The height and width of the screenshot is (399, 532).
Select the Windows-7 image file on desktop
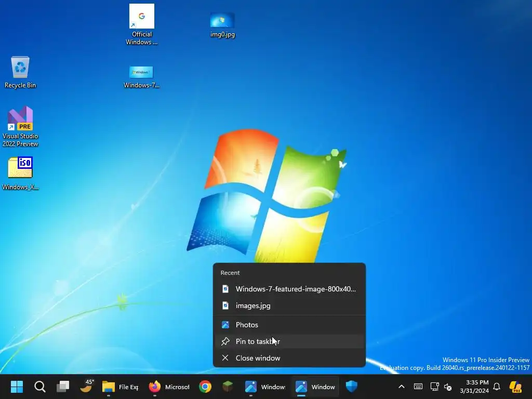point(141,77)
